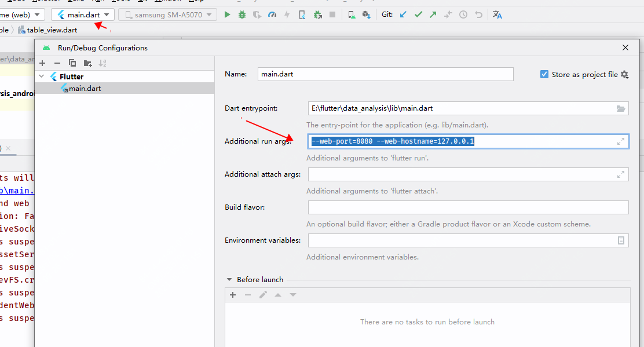
Task: Update project with Git blue arrow
Action: [x=403, y=15]
